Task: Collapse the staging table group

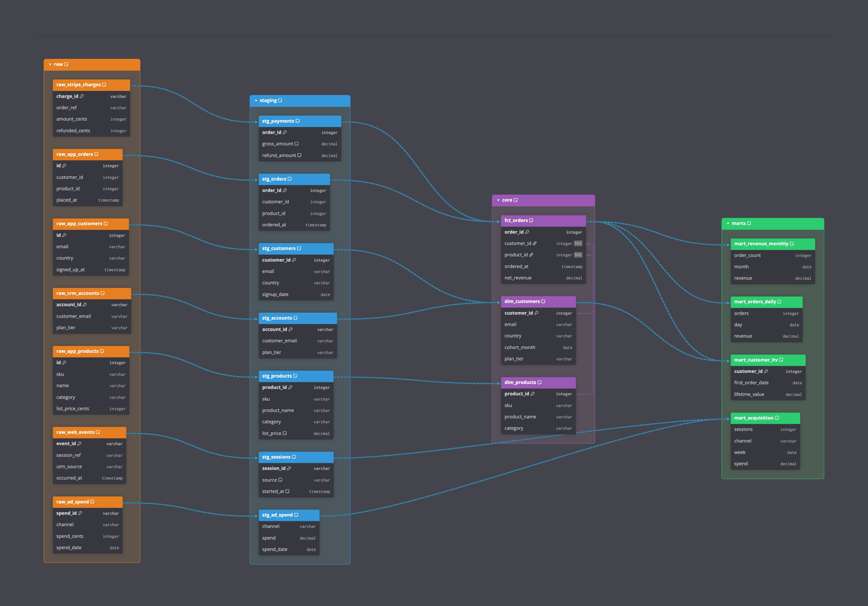Action: [x=256, y=101]
